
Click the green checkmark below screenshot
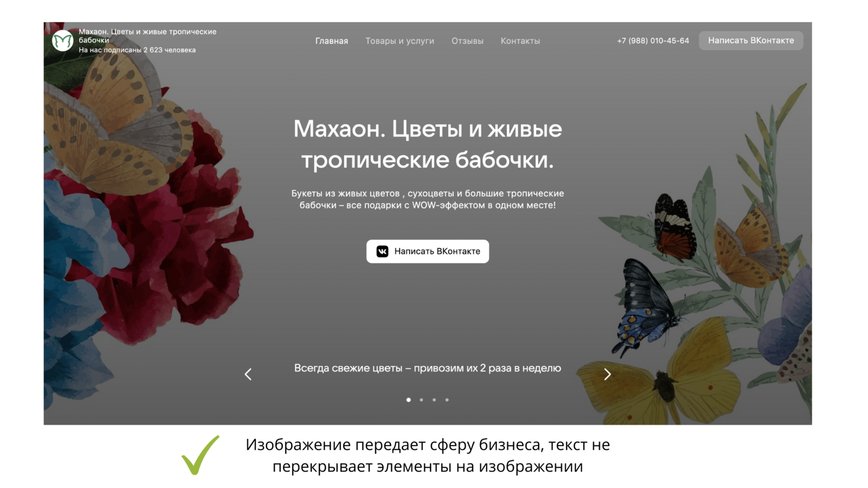pos(200,455)
